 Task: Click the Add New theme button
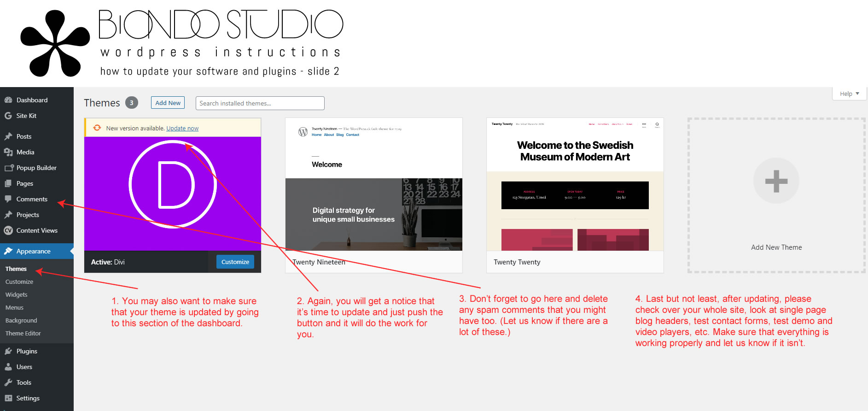pos(168,103)
